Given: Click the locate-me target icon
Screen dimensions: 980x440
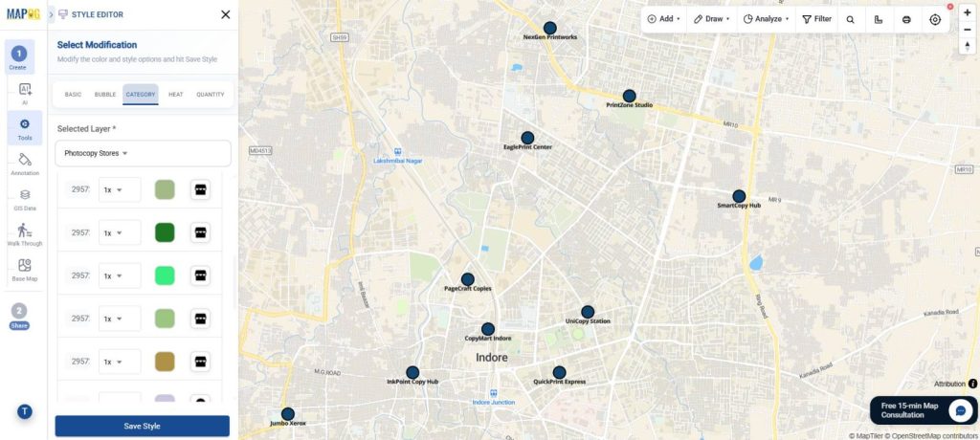Looking at the screenshot, I should [935, 19].
